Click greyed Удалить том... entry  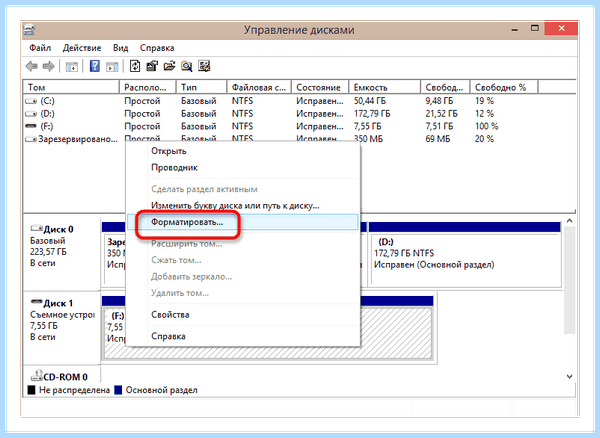tap(243, 293)
